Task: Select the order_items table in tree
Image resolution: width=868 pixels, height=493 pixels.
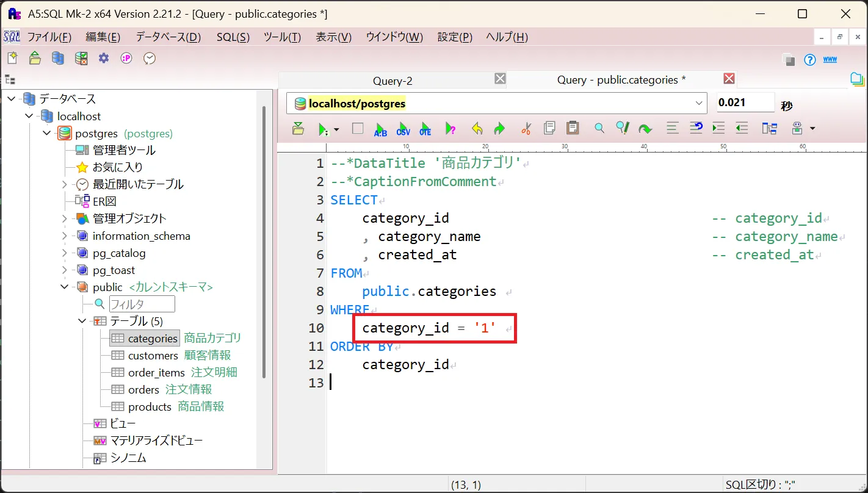Action: pos(156,372)
